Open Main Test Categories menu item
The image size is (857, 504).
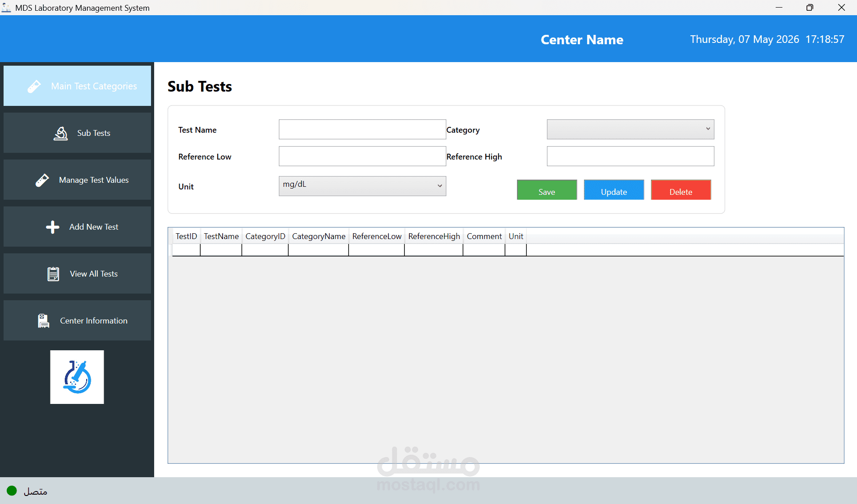point(77,86)
